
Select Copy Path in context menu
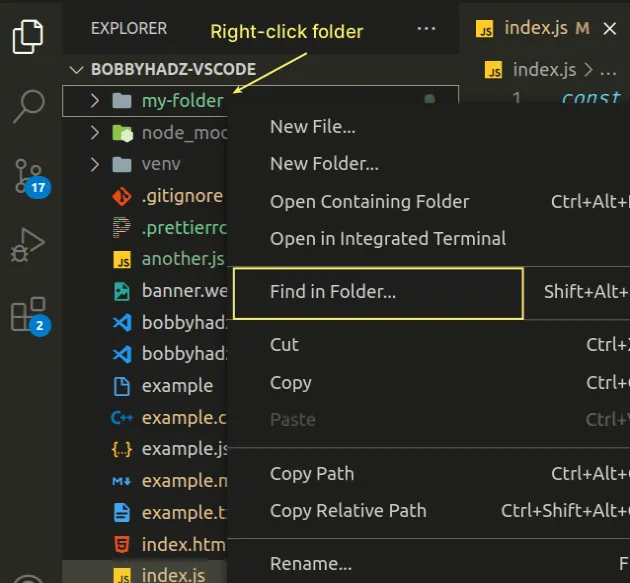pyautogui.click(x=312, y=474)
